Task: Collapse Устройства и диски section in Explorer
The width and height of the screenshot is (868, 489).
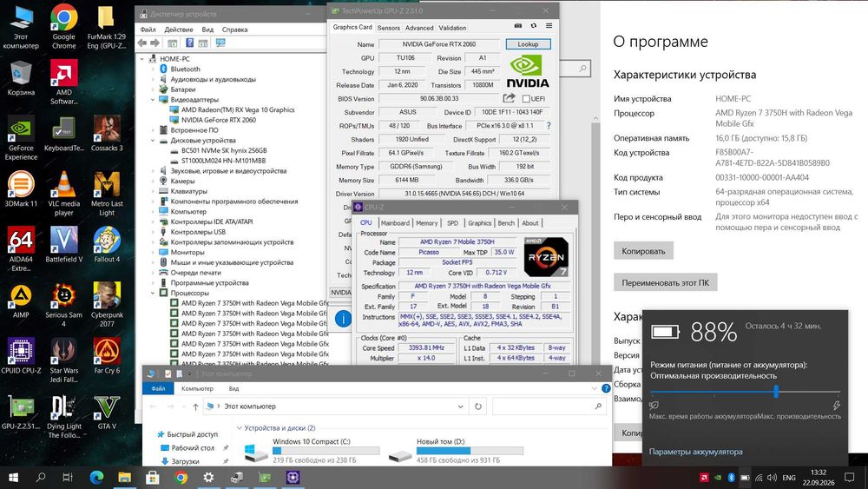Action: pos(240,428)
